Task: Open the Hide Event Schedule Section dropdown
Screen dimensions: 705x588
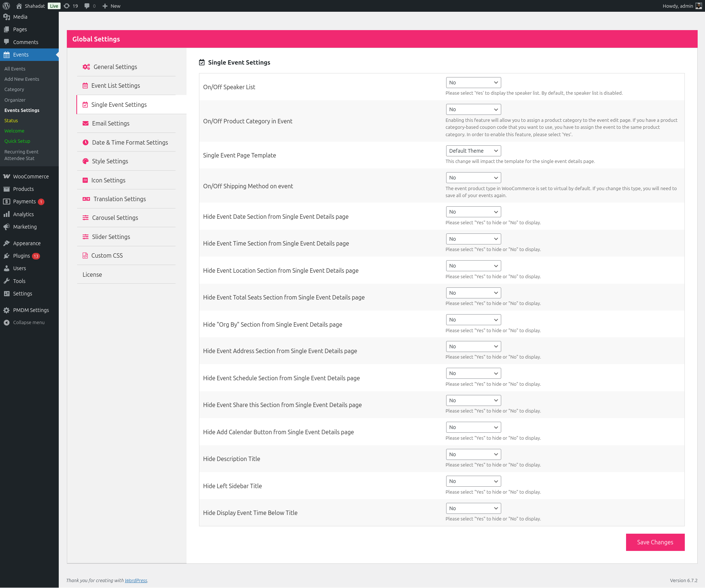Action: pos(473,373)
